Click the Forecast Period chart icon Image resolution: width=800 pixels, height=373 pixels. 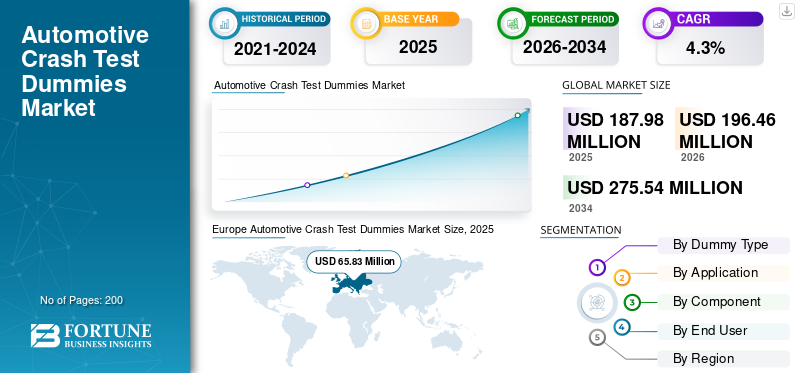tap(512, 22)
